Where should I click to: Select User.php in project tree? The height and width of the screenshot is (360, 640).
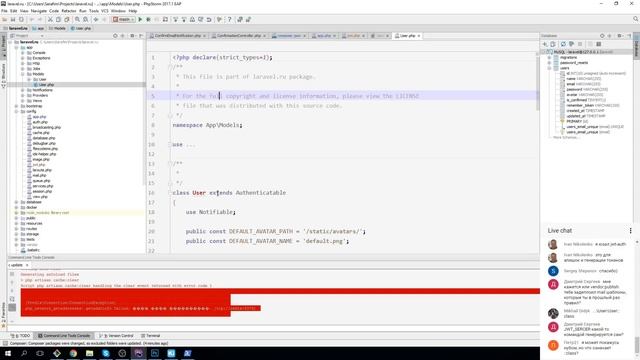[46, 84]
